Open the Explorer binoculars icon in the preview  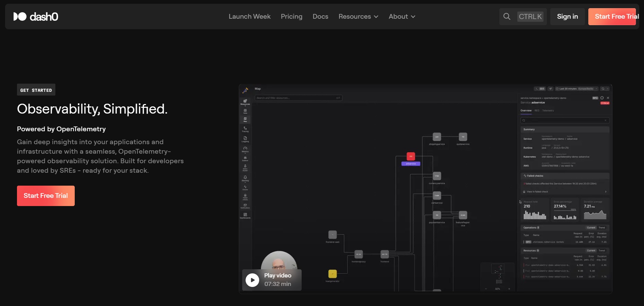click(245, 159)
